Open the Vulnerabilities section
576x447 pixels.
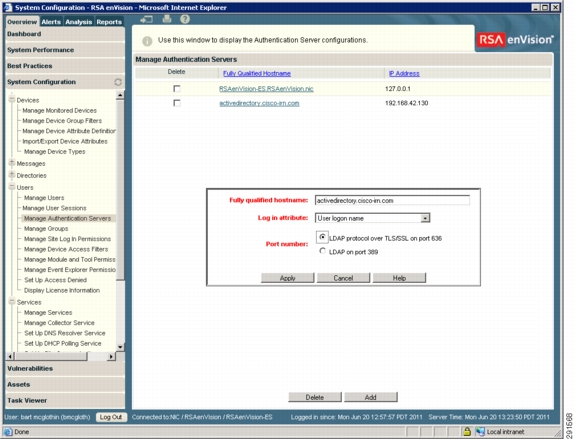click(x=65, y=368)
